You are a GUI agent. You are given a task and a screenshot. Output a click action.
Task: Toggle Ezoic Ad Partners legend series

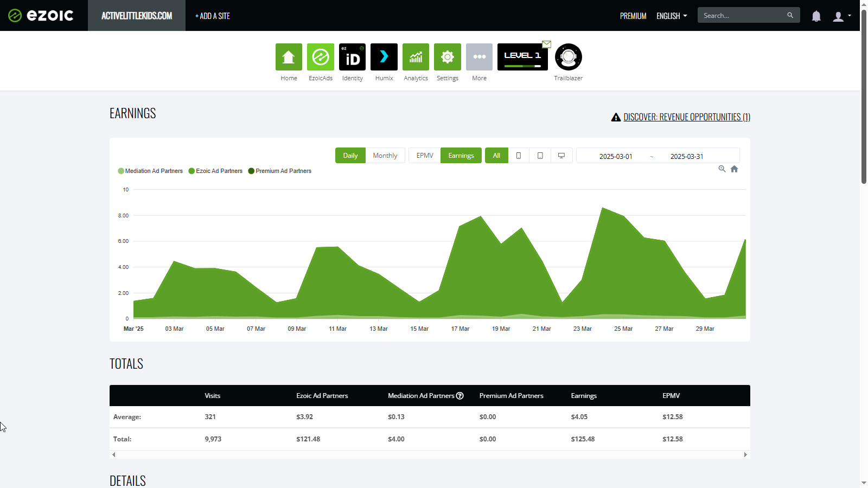point(215,171)
